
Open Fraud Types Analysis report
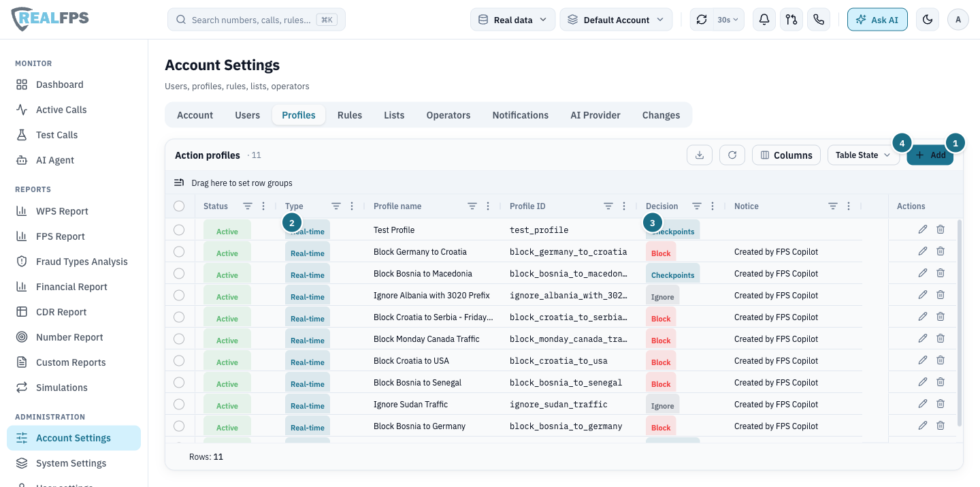[73, 262]
